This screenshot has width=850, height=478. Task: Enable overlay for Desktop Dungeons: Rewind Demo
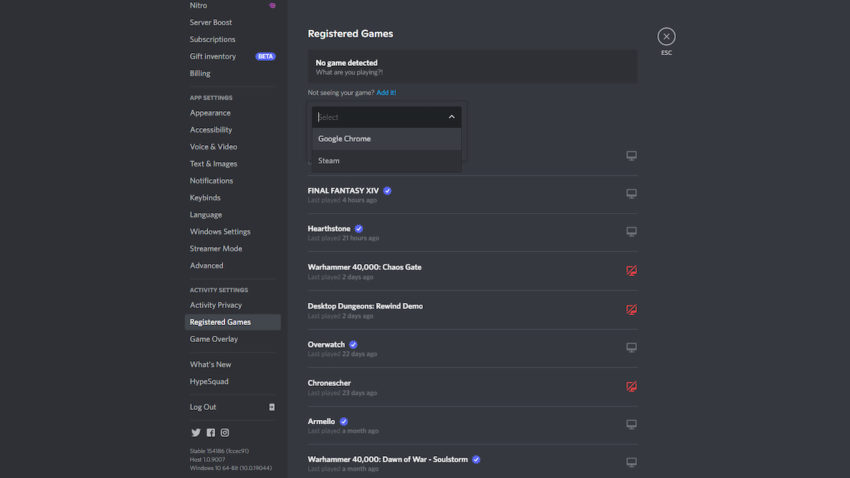(x=631, y=309)
